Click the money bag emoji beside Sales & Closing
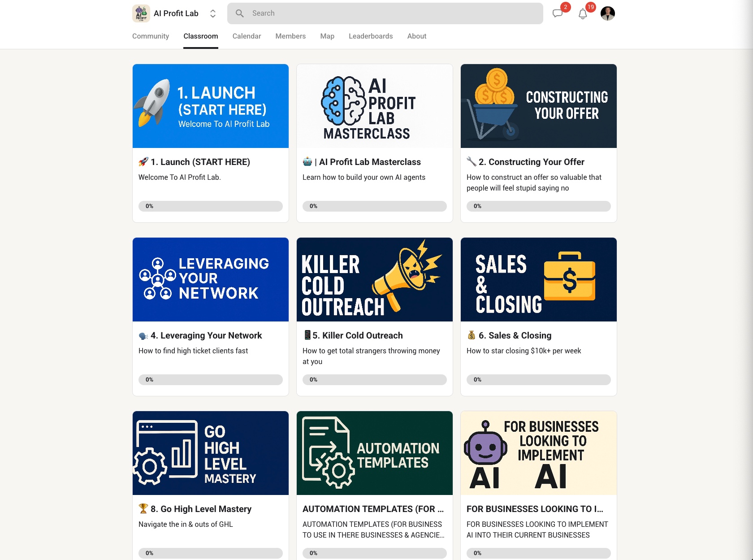Viewport: 753px width, 560px height. 472,335
